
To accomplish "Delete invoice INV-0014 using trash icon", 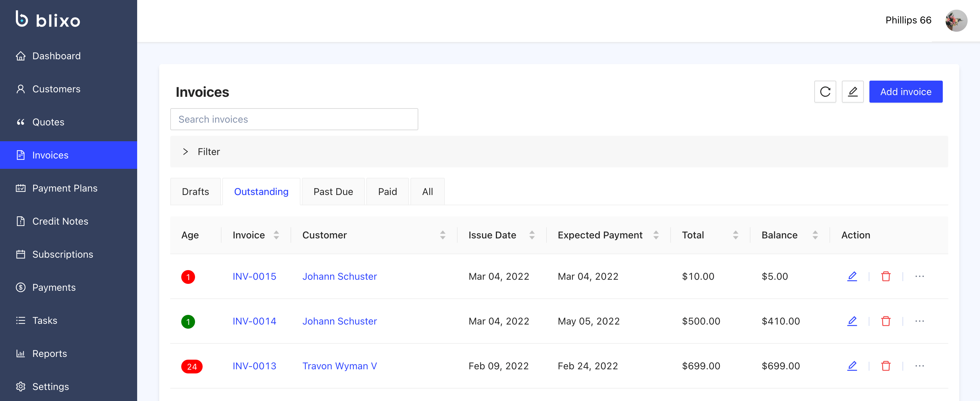I will coord(885,321).
